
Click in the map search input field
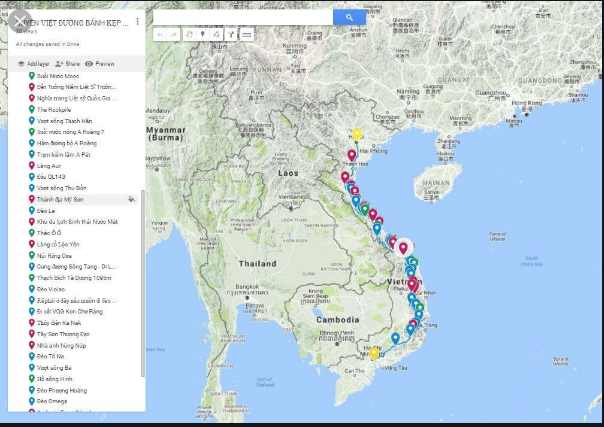pyautogui.click(x=243, y=17)
